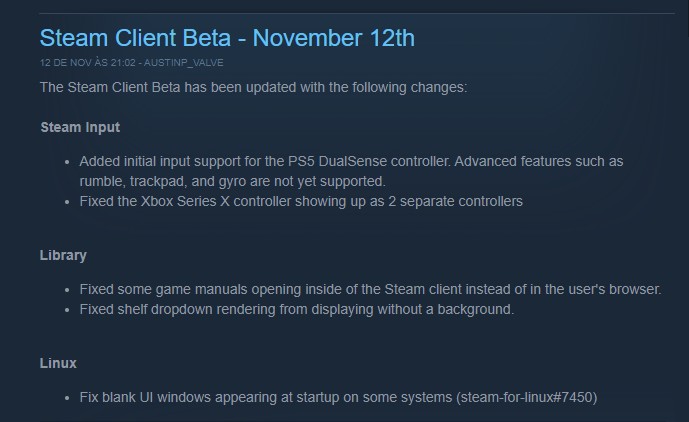Open the Steam Client Beta - November 12th title
This screenshot has height=422, width=689.
226,38
